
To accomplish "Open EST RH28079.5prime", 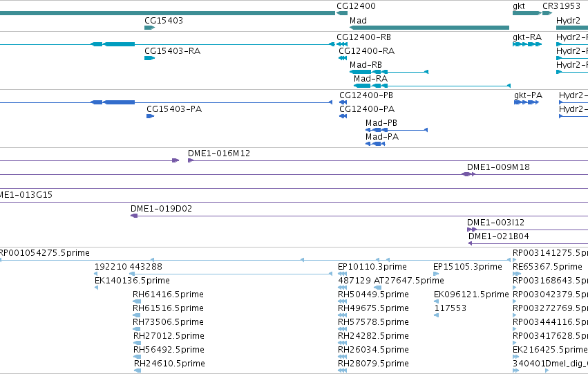I will (x=373, y=364).
